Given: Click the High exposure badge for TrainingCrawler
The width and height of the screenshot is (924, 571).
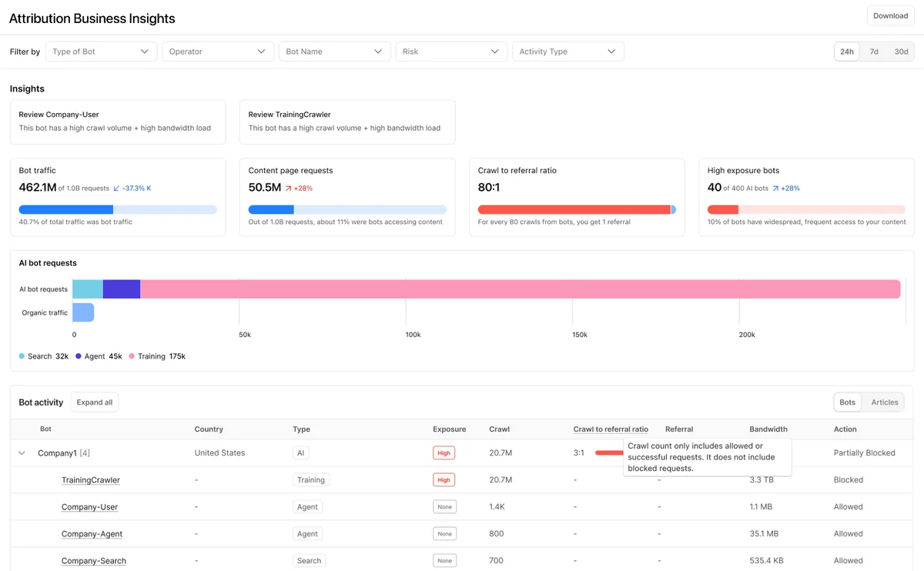Looking at the screenshot, I should (444, 479).
